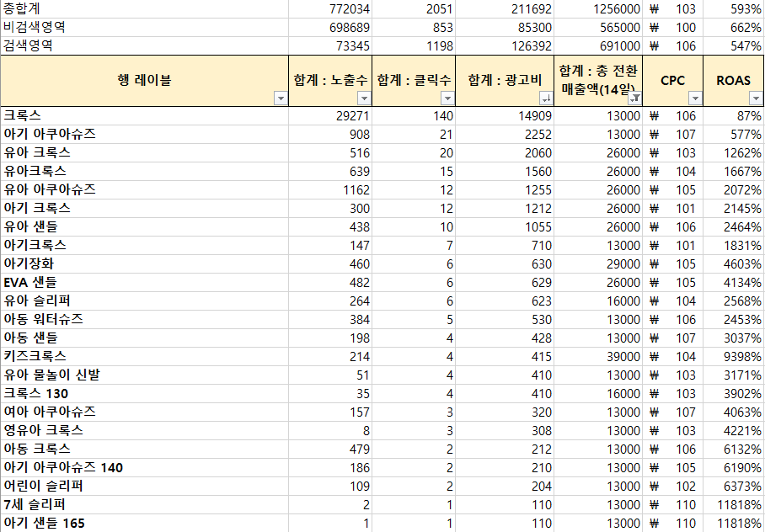Select the 크록스 130 row label

click(x=35, y=393)
